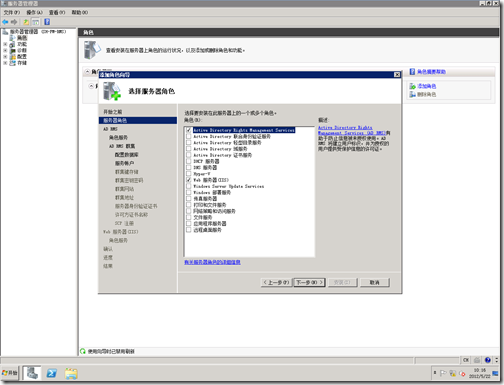The image size is (504, 385).
Task: Click the Up one level toolbar icon
Action: pos(26,22)
